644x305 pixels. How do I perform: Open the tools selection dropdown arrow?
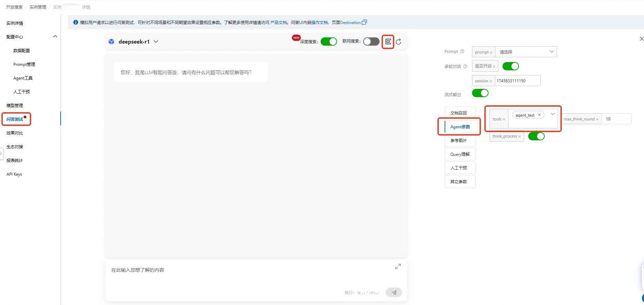(553, 114)
